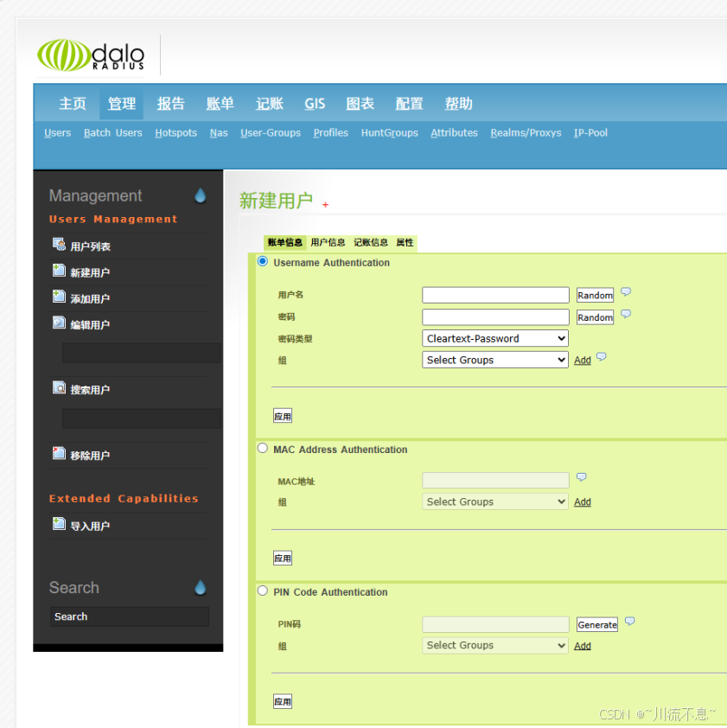Click Add link in the MAC Address Authentication section
Image resolution: width=727 pixels, height=728 pixels.
(583, 501)
